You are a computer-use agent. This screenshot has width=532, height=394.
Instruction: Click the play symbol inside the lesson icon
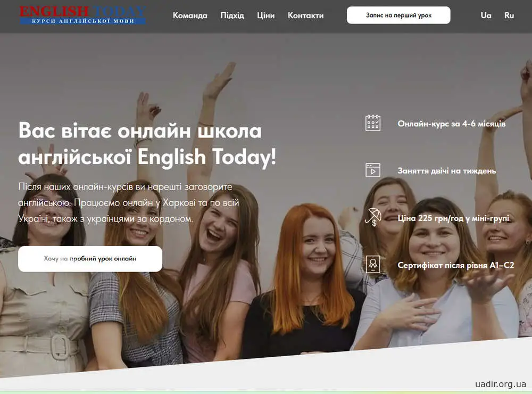[374, 170]
